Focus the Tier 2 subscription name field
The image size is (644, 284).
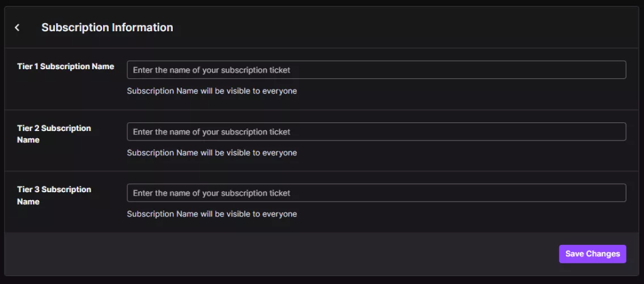point(376,132)
